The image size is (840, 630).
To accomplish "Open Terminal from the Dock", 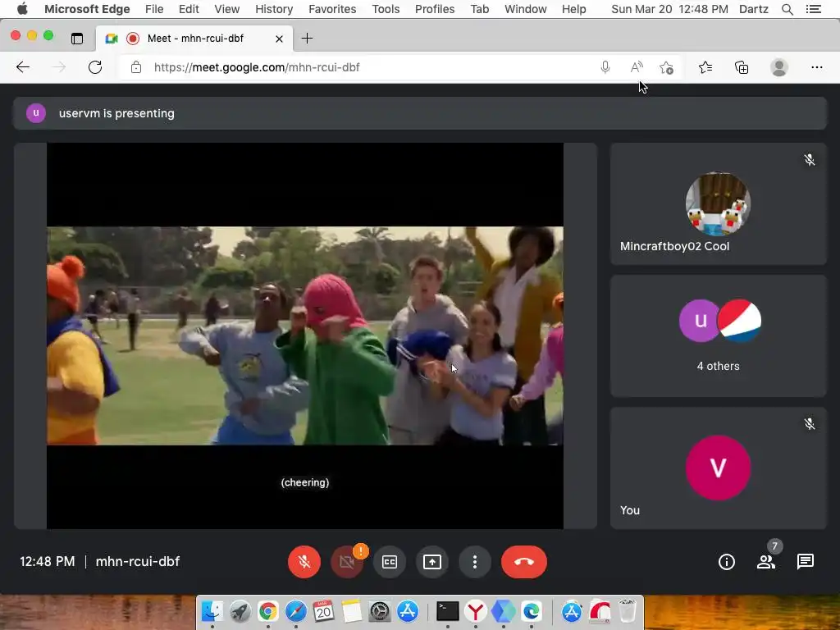I will click(x=447, y=610).
